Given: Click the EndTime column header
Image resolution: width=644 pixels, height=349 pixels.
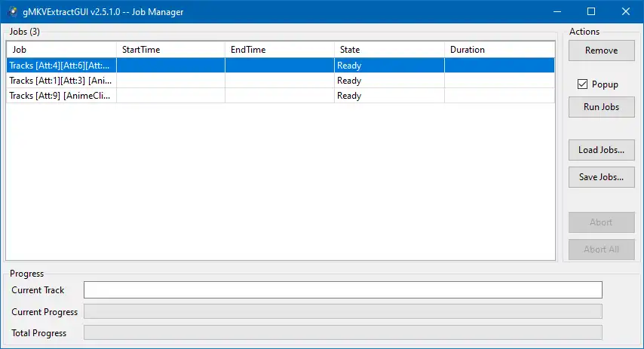Looking at the screenshot, I should coord(280,50).
